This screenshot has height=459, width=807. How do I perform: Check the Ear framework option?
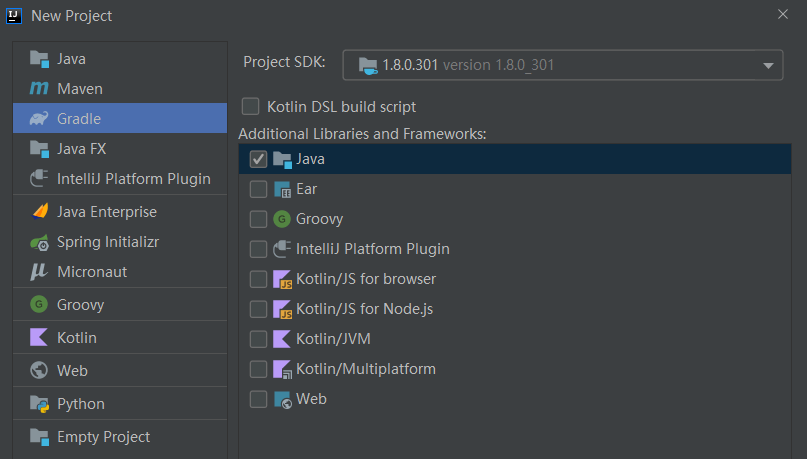(x=258, y=189)
